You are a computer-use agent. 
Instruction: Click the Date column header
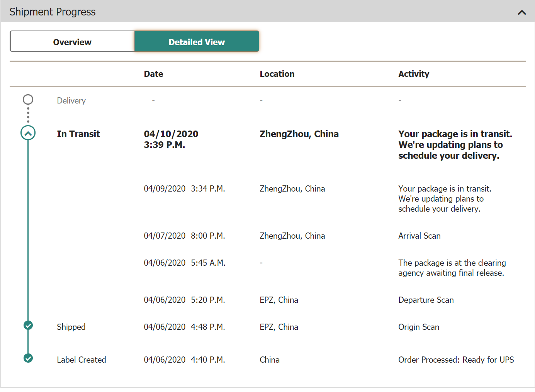click(153, 74)
